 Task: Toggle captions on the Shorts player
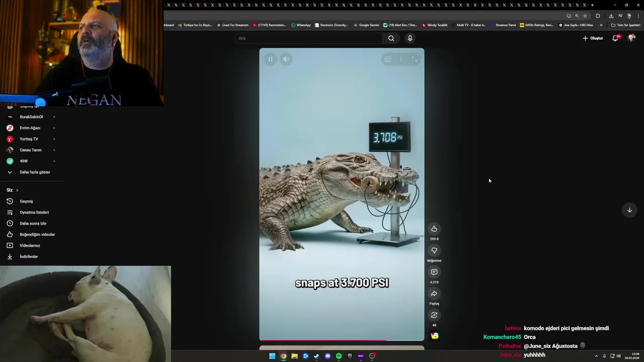pos(388,59)
